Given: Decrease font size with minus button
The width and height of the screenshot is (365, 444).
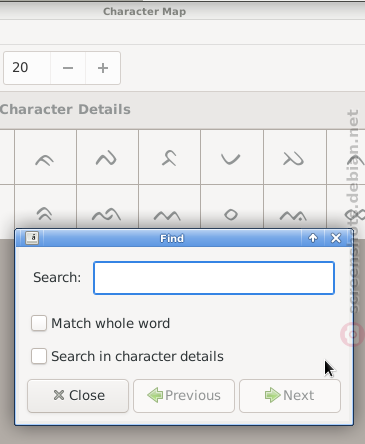Looking at the screenshot, I should point(68,68).
